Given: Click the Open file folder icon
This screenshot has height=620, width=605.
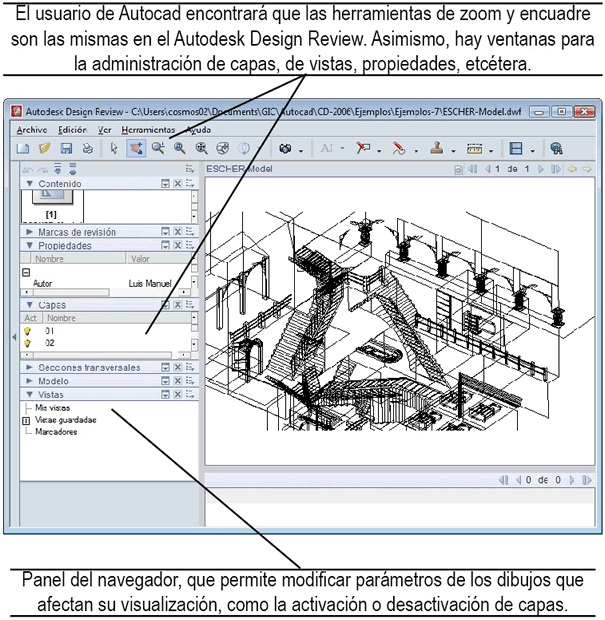Looking at the screenshot, I should pyautogui.click(x=45, y=149).
